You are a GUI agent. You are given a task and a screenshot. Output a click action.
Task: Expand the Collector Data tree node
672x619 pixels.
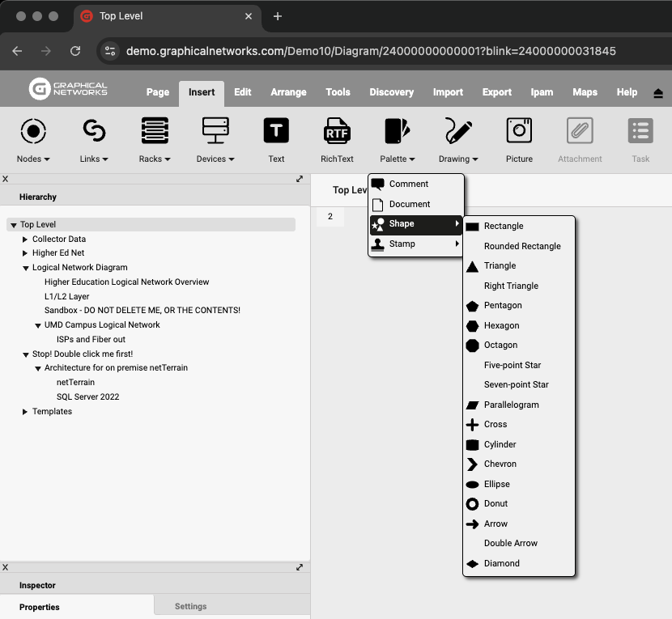(25, 240)
